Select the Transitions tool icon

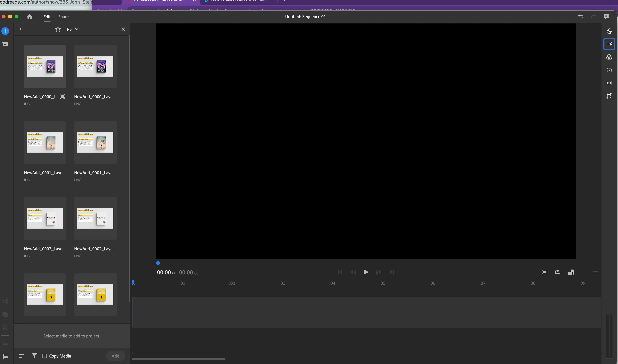(609, 44)
